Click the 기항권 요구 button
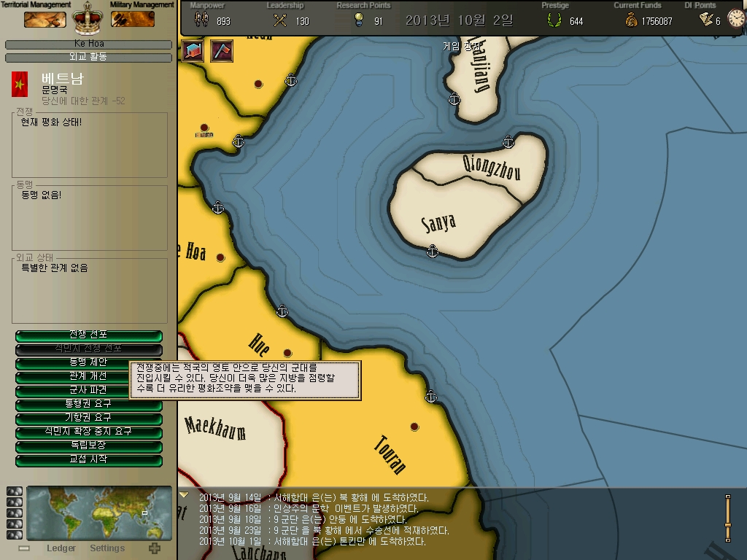Viewport: 747px width, 560px height. coord(88,418)
